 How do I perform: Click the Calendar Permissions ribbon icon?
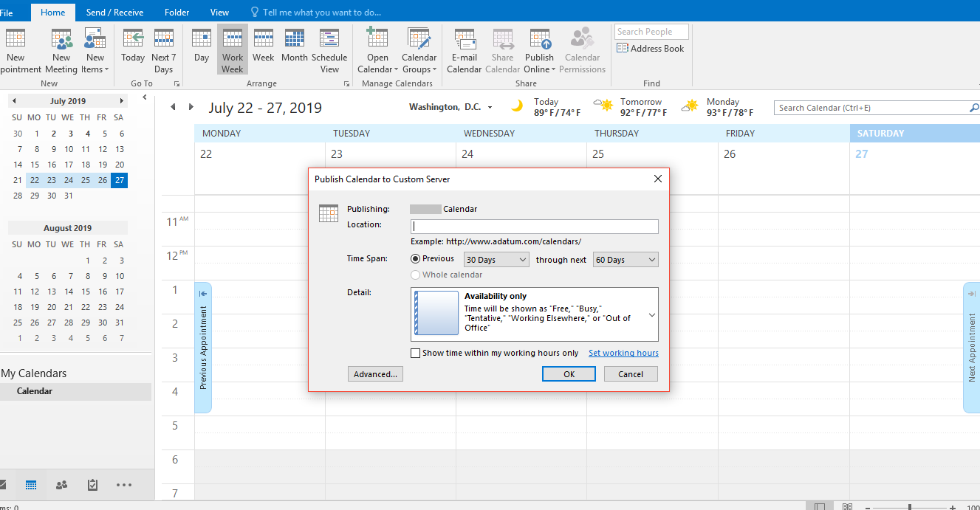[582, 50]
